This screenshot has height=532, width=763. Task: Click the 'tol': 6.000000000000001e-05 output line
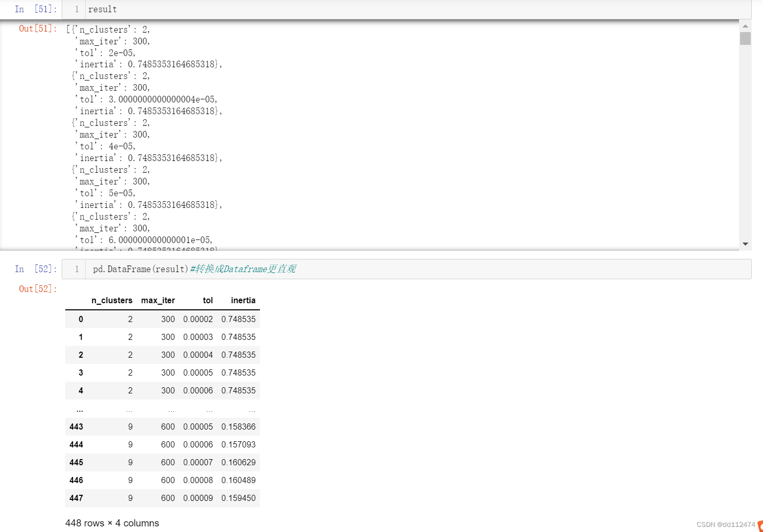[x=144, y=240]
